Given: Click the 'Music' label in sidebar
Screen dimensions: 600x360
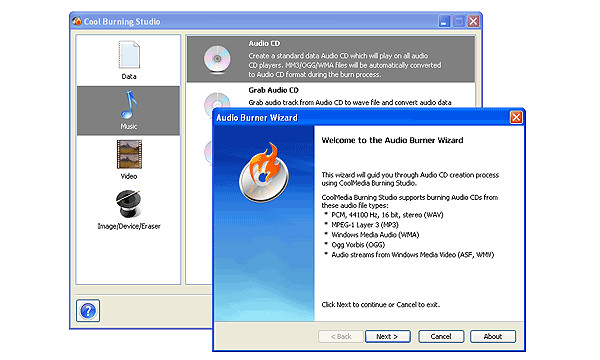Looking at the screenshot, I should 129,126.
